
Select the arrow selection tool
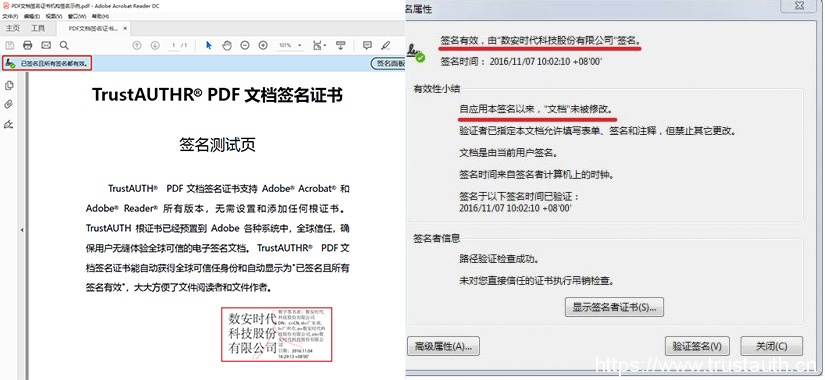click(x=209, y=45)
